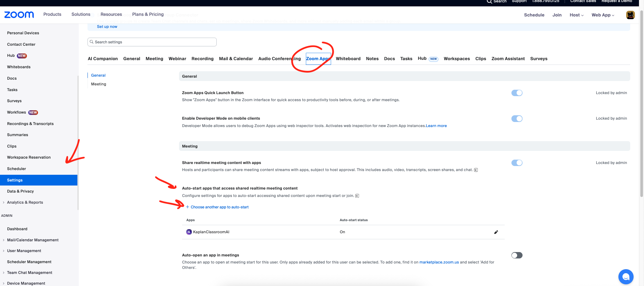Focus the Search settings field
This screenshot has width=644, height=286.
[152, 42]
